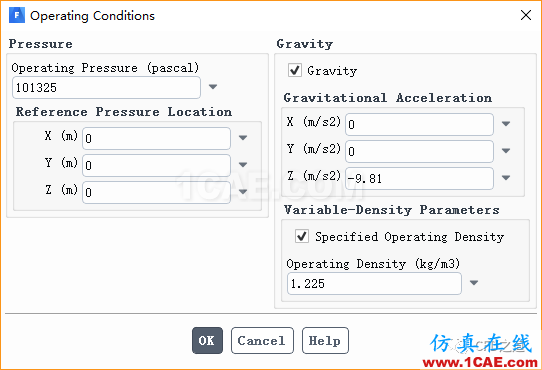Click the Operating Pressure input field

point(106,87)
